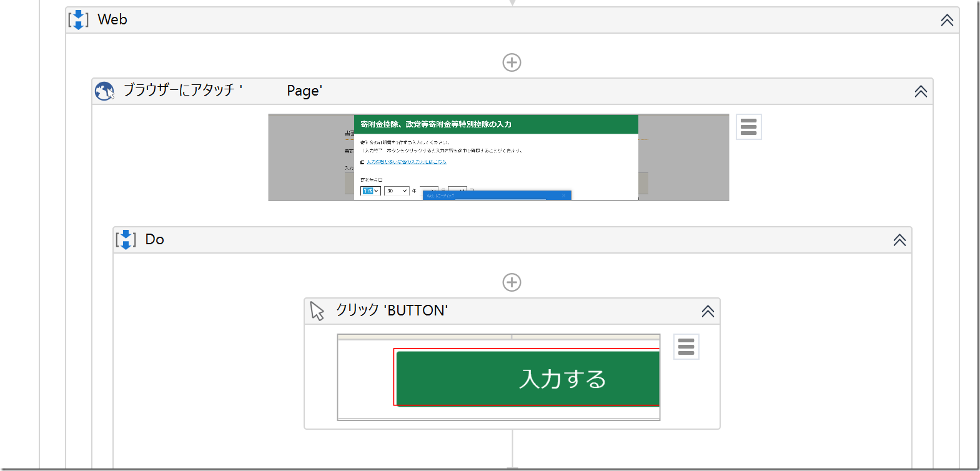
Task: Add activity with plus icon under Web header
Action: click(x=512, y=62)
